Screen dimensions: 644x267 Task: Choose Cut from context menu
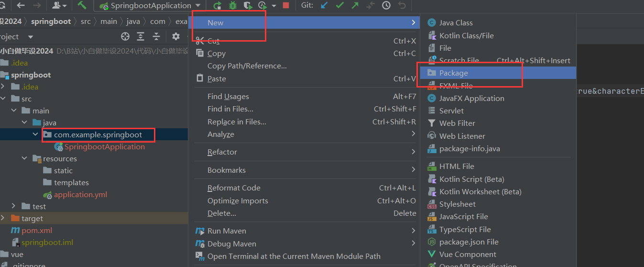click(x=306, y=41)
